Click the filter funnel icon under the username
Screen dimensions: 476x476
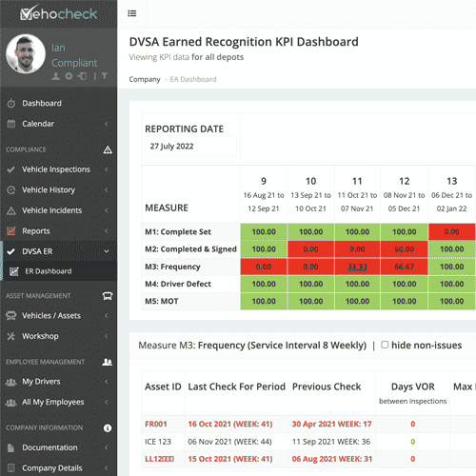[x=105, y=76]
